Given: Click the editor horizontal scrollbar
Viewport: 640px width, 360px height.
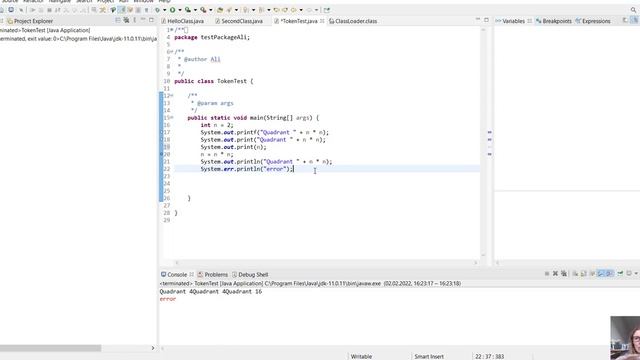Looking at the screenshot, I should pos(326,262).
